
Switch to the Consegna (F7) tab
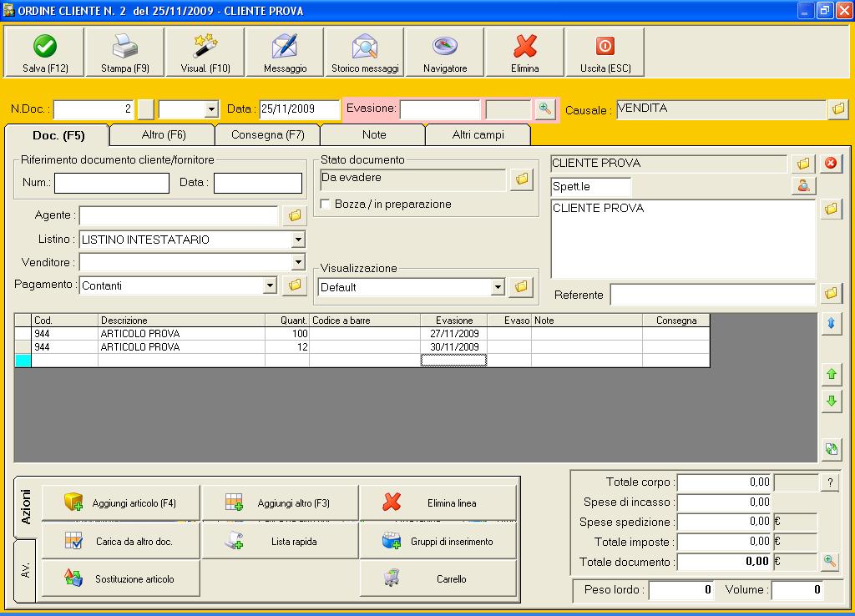pos(267,134)
